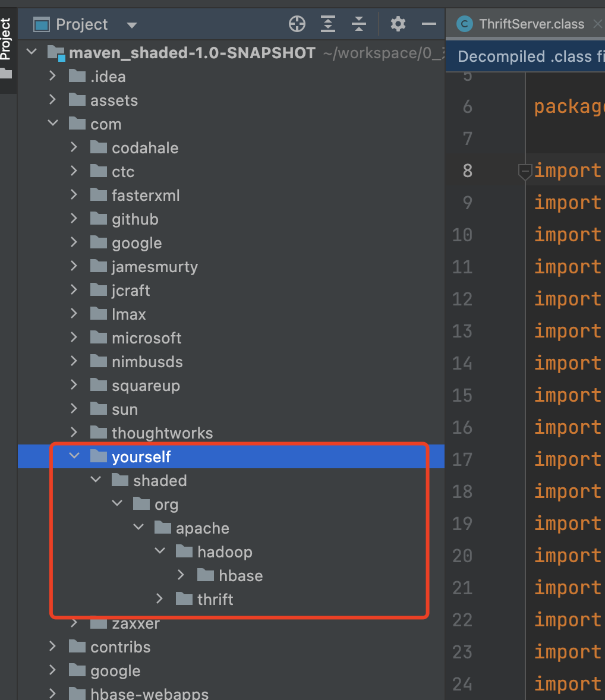Expand the ctc folder
Viewport: 605px width, 700px height.
tap(74, 171)
